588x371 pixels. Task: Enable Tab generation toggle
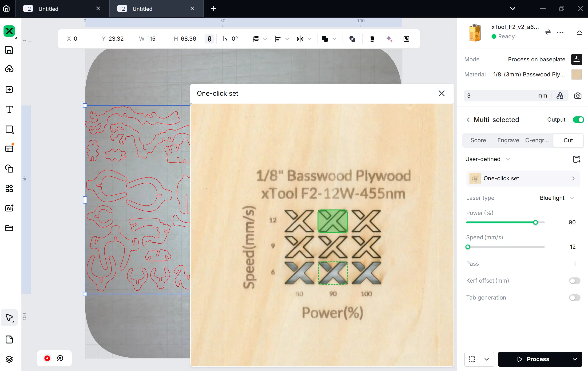tap(574, 298)
